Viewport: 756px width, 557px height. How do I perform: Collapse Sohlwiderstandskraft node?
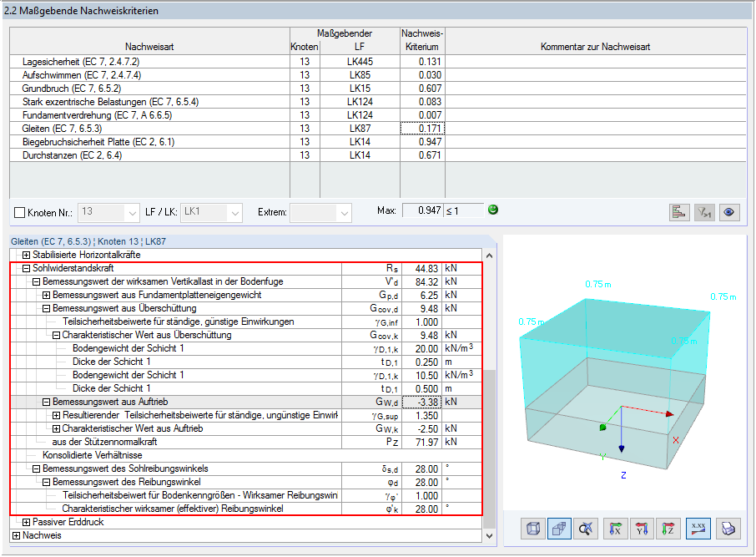[27, 268]
